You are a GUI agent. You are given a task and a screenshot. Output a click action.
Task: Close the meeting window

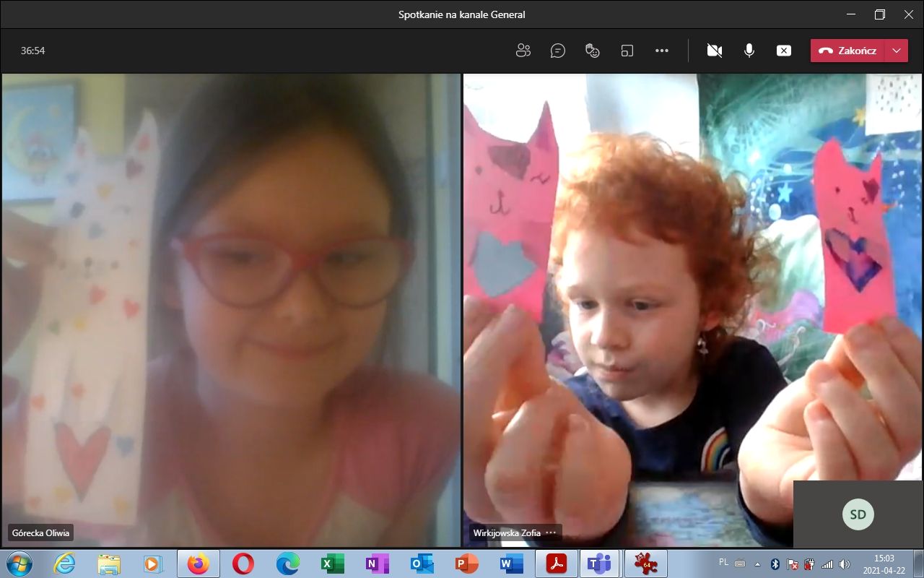(x=909, y=14)
